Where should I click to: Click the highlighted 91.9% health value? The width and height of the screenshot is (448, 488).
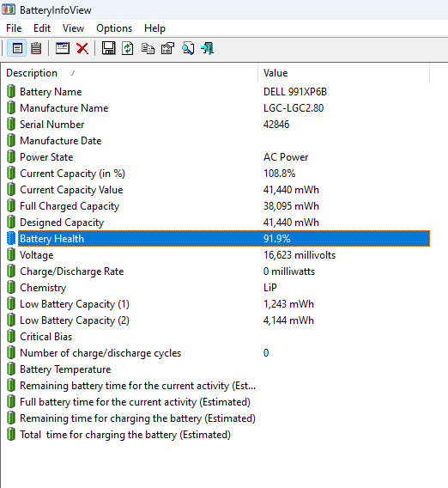[276, 239]
